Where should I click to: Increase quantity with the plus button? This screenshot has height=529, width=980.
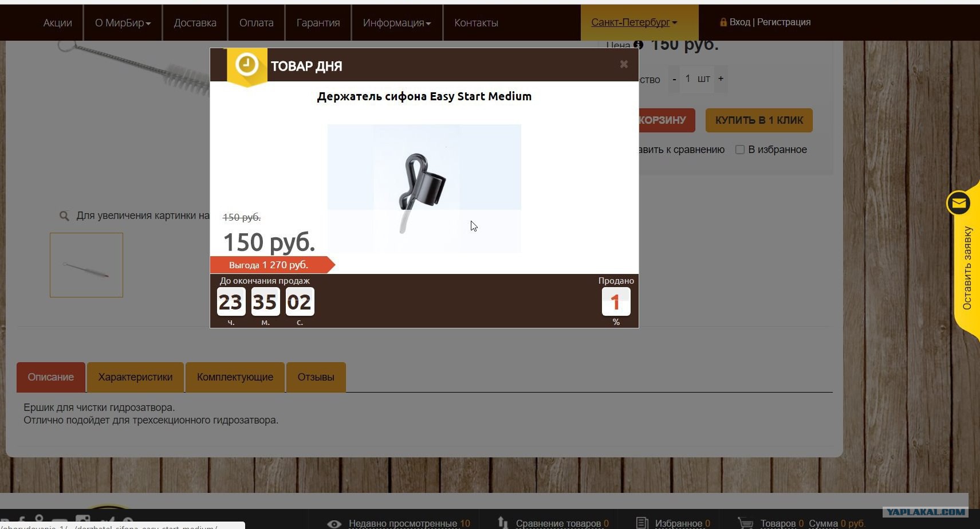721,79
